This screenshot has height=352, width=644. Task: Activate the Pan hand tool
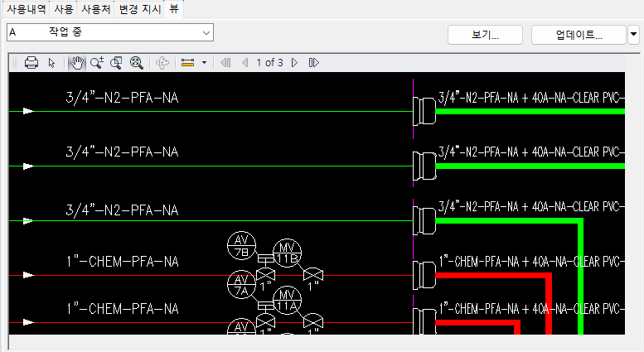[77, 63]
